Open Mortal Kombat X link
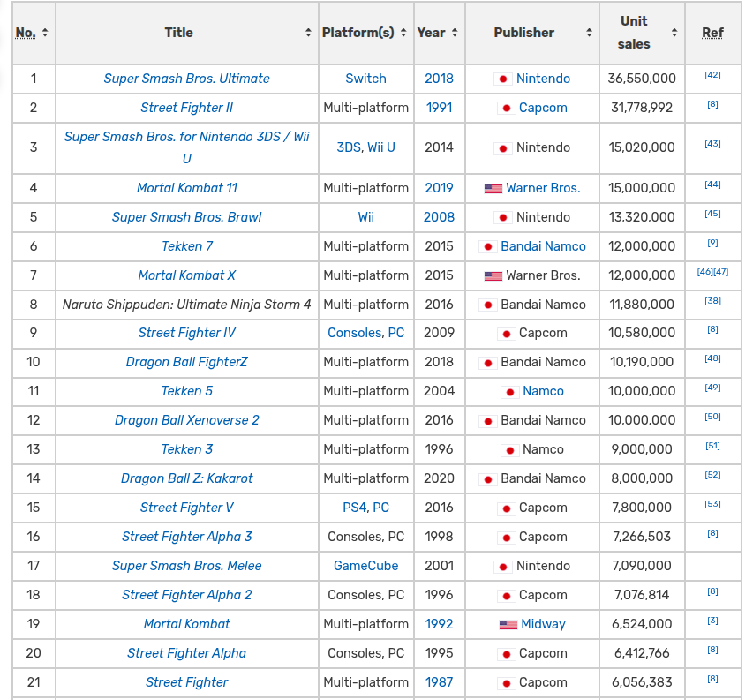Viewport: 753px width, 700px height. tap(187, 275)
